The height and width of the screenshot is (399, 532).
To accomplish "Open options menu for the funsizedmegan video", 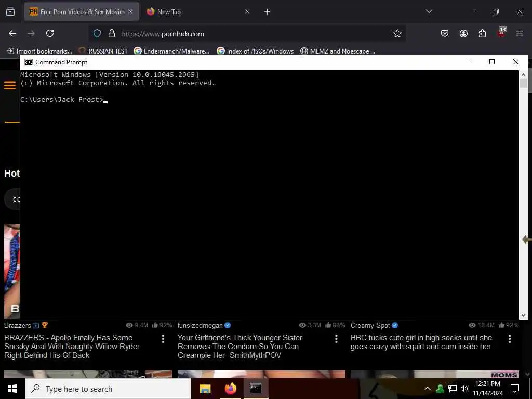I will (x=336, y=339).
